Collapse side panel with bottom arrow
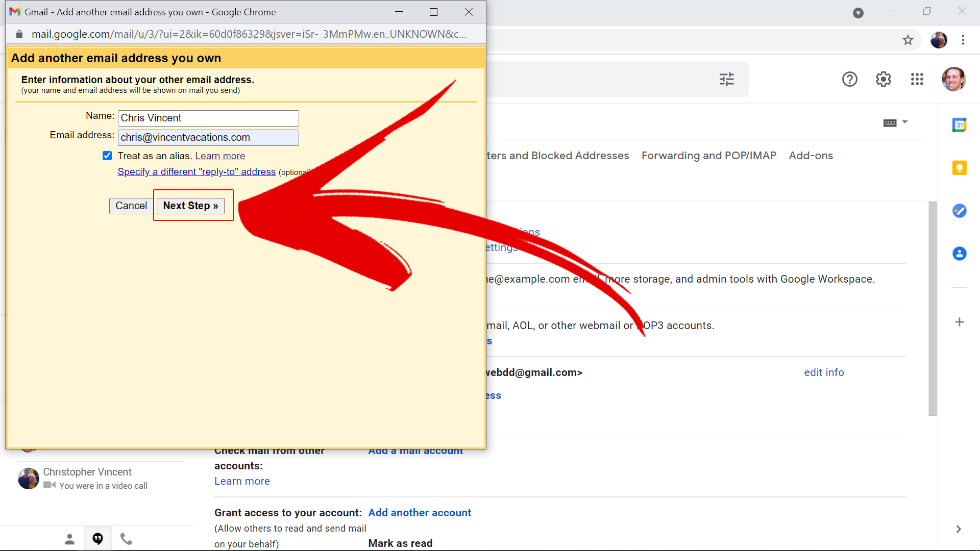The image size is (980, 551). [959, 529]
